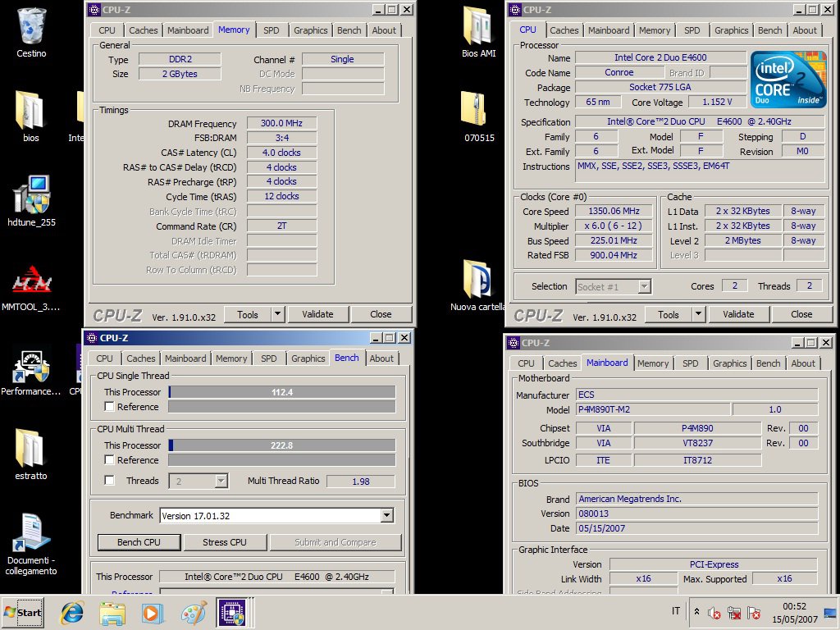The width and height of the screenshot is (840, 630).
Task: Enable Reference checkbox under CPU Single Thread
Action: (109, 407)
